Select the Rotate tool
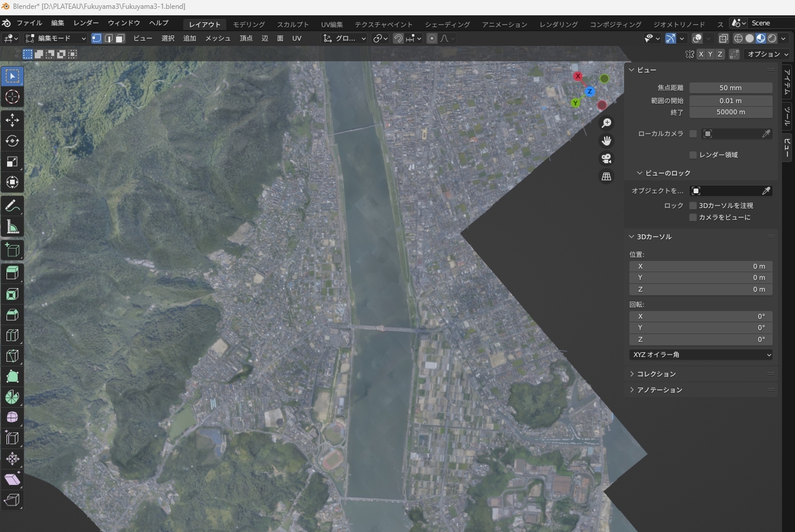The image size is (795, 532). [12, 141]
